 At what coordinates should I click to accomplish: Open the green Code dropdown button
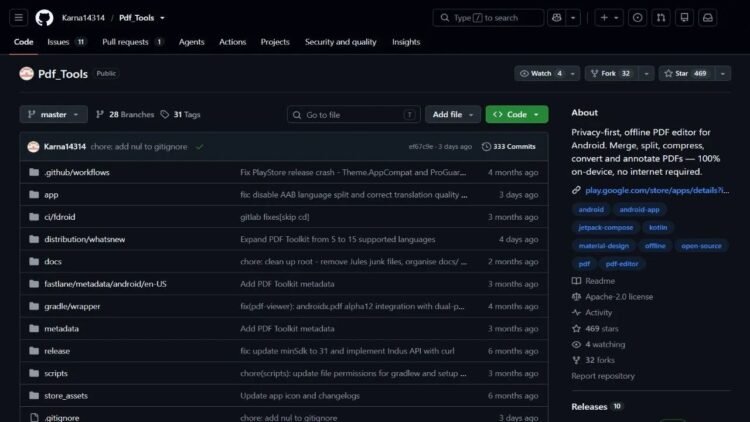(517, 114)
